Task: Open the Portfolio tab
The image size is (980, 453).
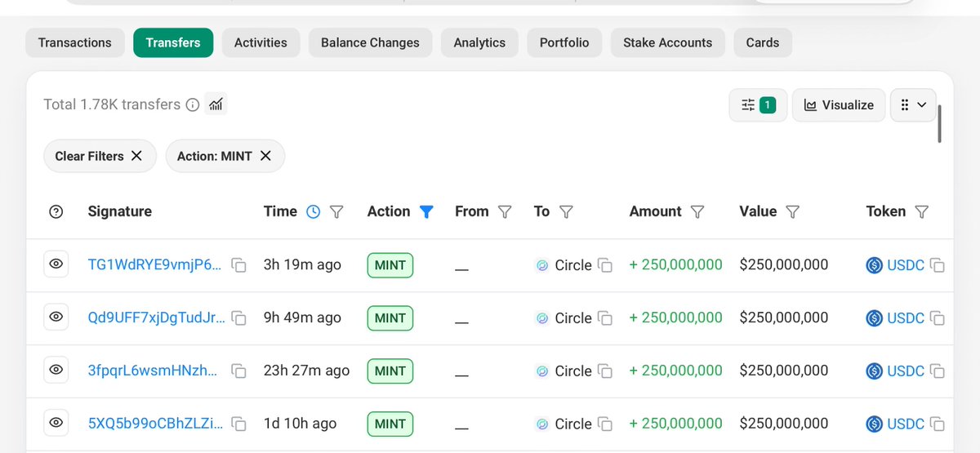Action: (564, 42)
